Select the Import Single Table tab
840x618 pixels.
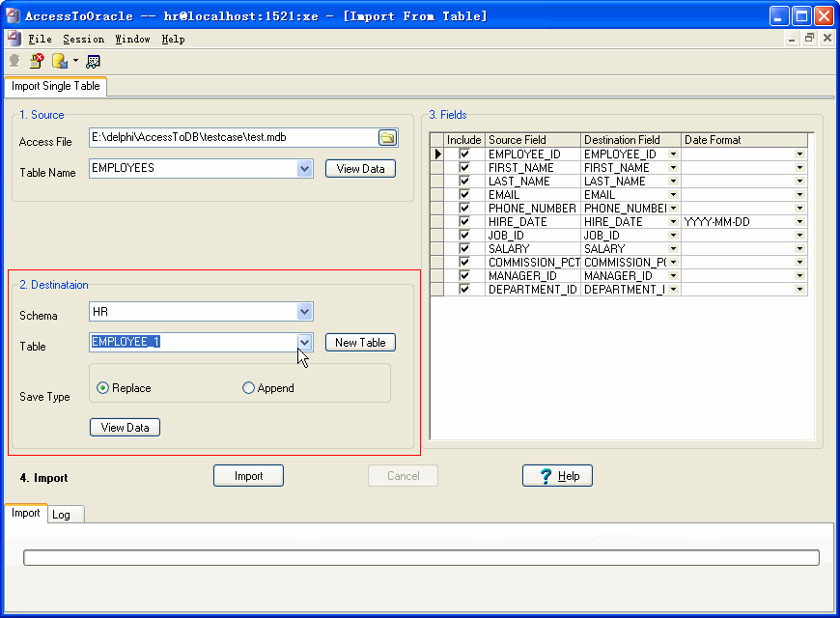tap(56, 86)
